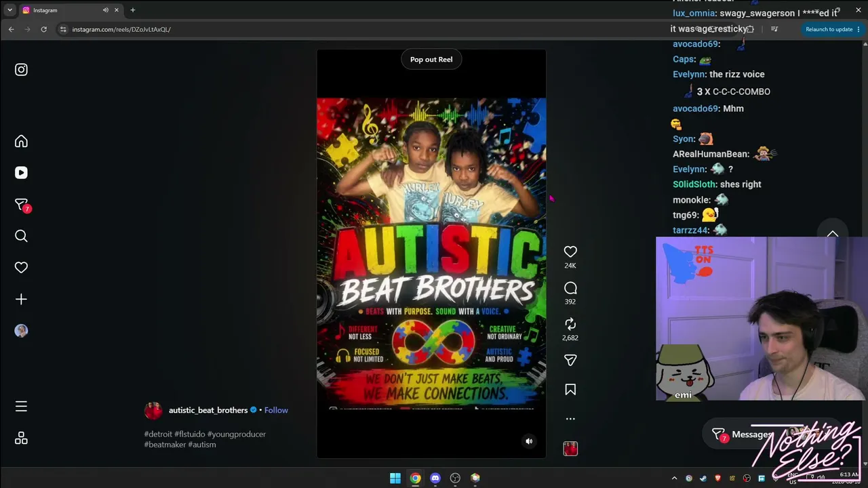Share the reel via the paper plane icon

point(570,361)
